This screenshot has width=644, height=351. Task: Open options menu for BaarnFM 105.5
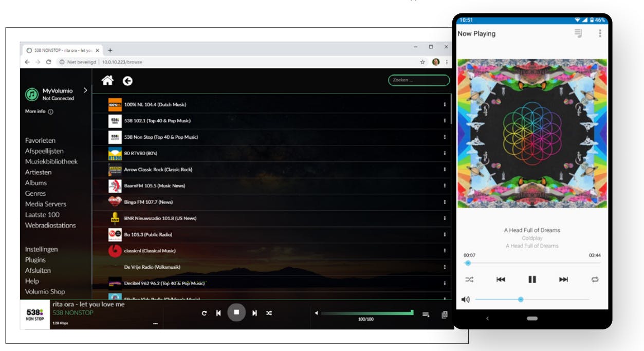click(x=445, y=186)
